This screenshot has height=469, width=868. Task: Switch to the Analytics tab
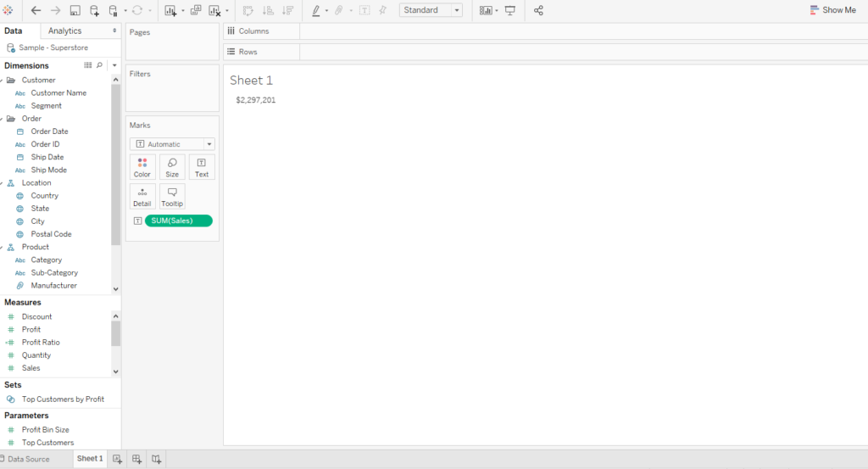click(65, 31)
